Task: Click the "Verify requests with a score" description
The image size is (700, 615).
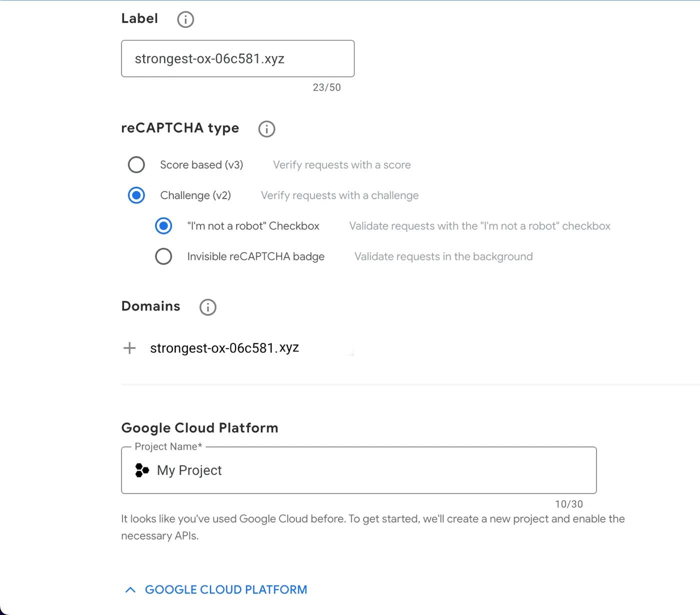Action: point(342,164)
